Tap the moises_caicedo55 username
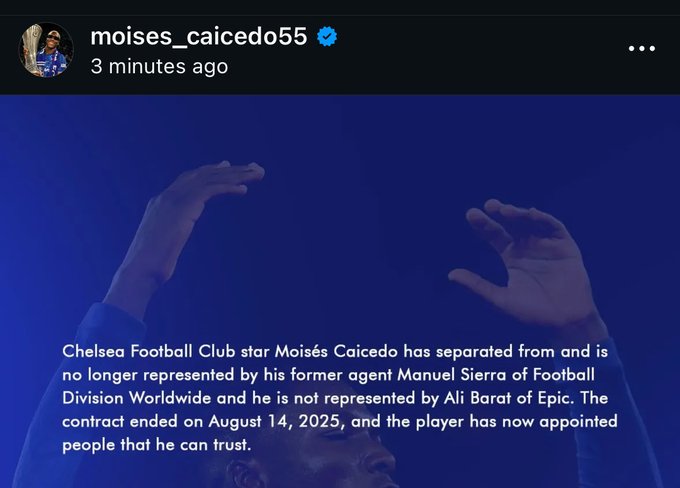The width and height of the screenshot is (680, 488). point(199,37)
